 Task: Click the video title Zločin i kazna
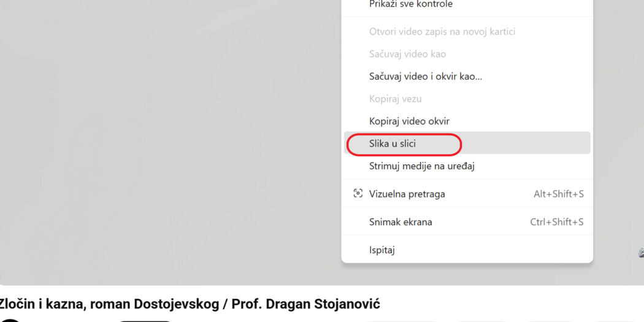(x=189, y=304)
